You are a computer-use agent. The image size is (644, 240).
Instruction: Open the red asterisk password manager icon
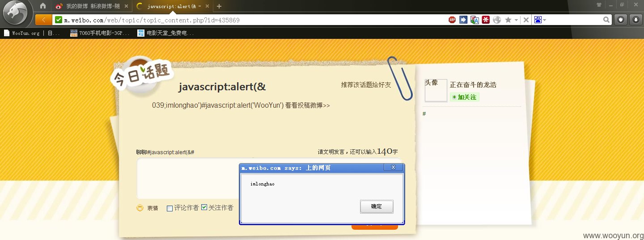pos(486,20)
